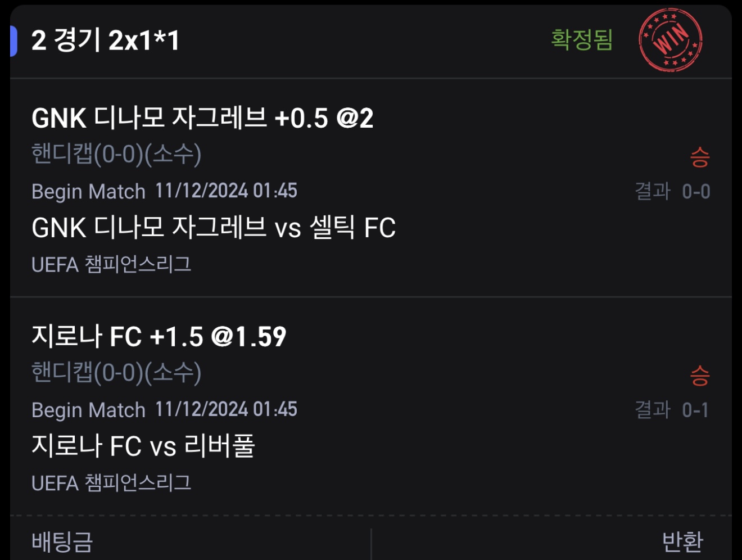Click UEFA 챔피언스리그 under the 리버풀 match
The height and width of the screenshot is (560, 742).
[x=111, y=483]
